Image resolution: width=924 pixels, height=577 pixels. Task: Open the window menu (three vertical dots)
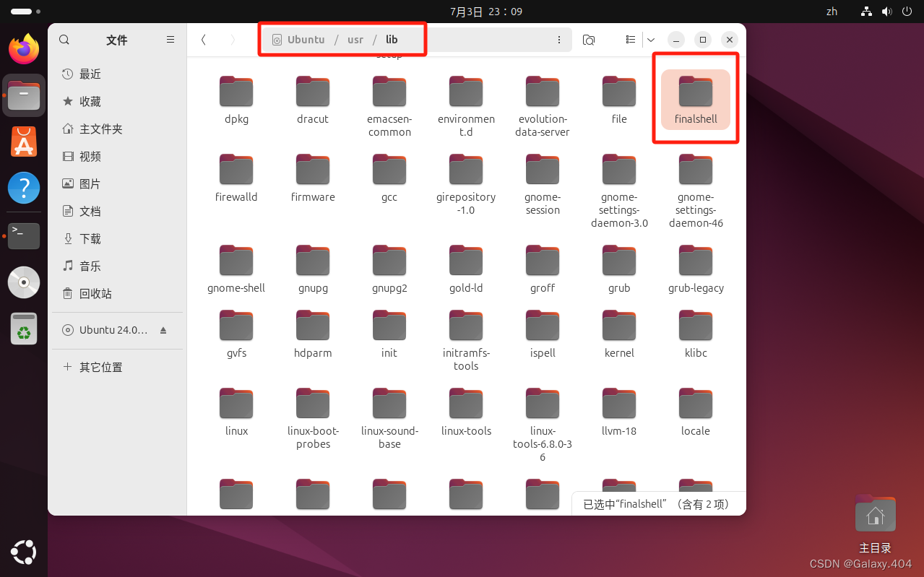559,40
